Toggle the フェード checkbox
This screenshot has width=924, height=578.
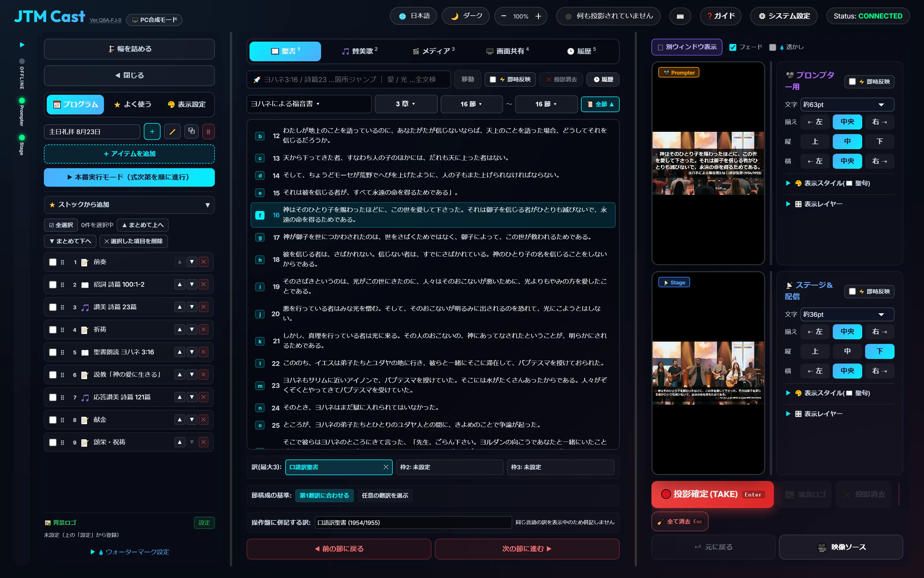click(x=733, y=47)
